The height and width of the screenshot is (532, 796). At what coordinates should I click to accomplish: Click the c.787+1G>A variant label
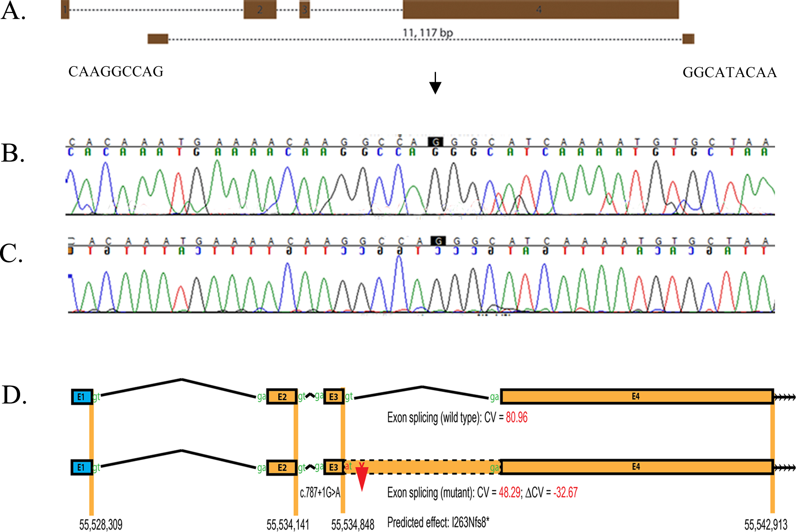point(320,493)
